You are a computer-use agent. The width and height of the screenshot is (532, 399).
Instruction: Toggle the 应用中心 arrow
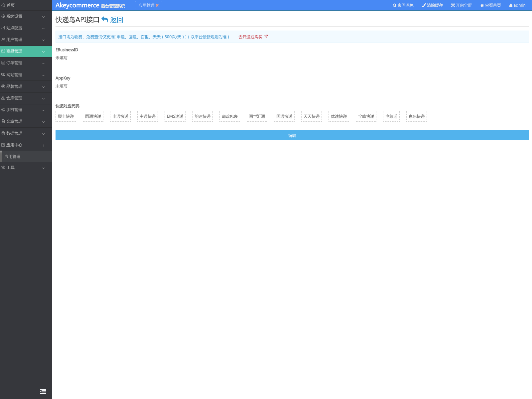(44, 145)
